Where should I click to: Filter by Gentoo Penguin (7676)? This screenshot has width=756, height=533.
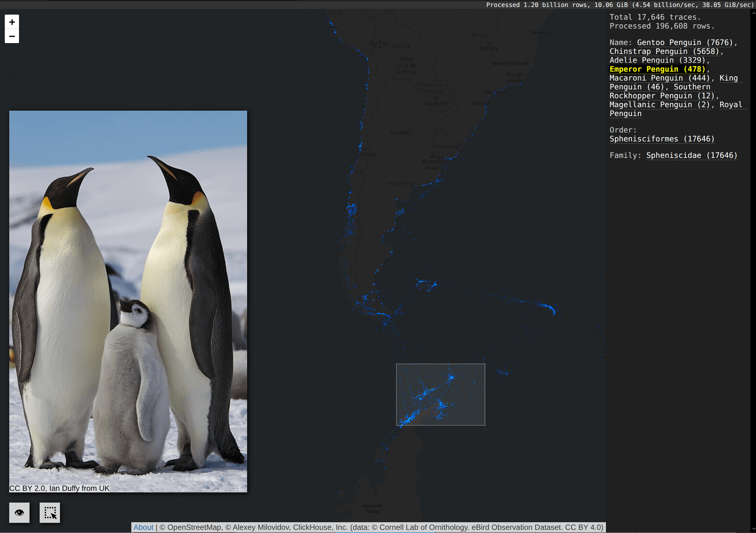click(685, 42)
